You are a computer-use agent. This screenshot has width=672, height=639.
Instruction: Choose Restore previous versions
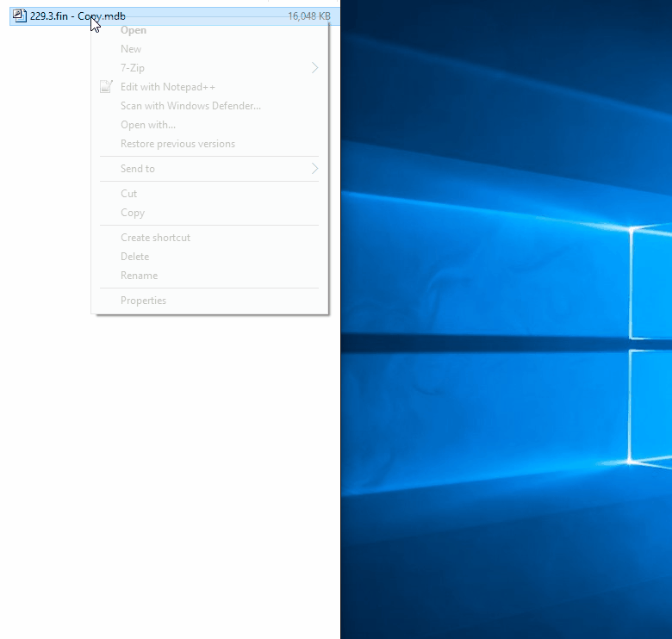click(x=177, y=144)
